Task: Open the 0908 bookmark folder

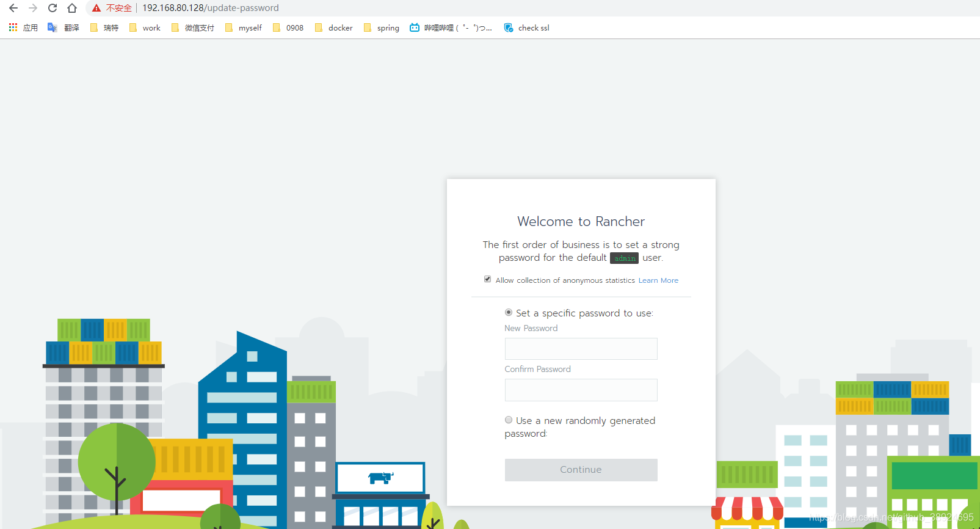Action: click(288, 27)
